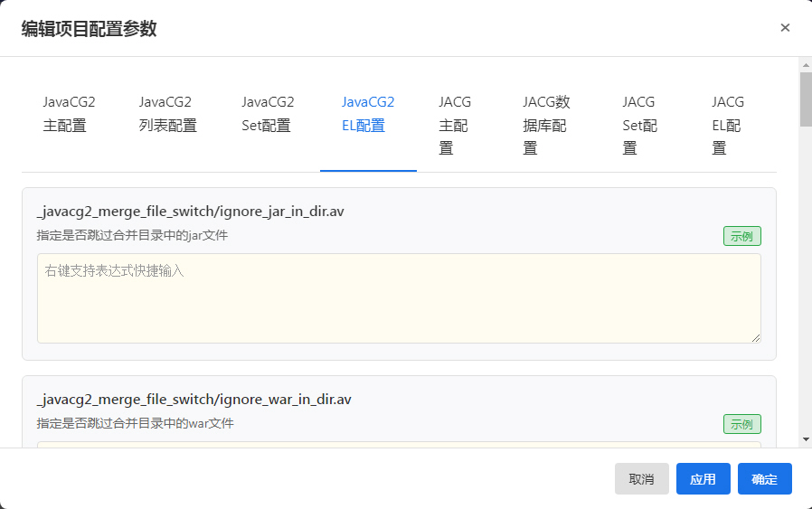Go to the JACG EL配置 tab
This screenshot has width=812, height=509.
[x=728, y=126]
